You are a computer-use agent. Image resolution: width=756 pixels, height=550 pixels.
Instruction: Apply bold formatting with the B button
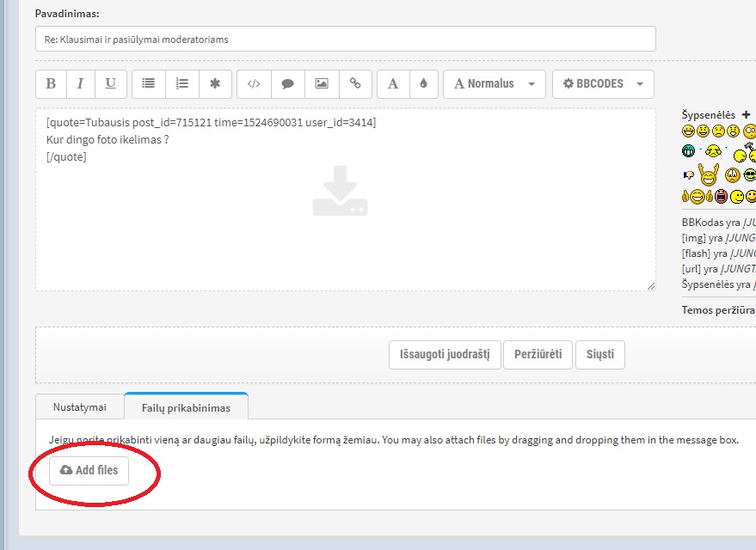pyautogui.click(x=51, y=84)
